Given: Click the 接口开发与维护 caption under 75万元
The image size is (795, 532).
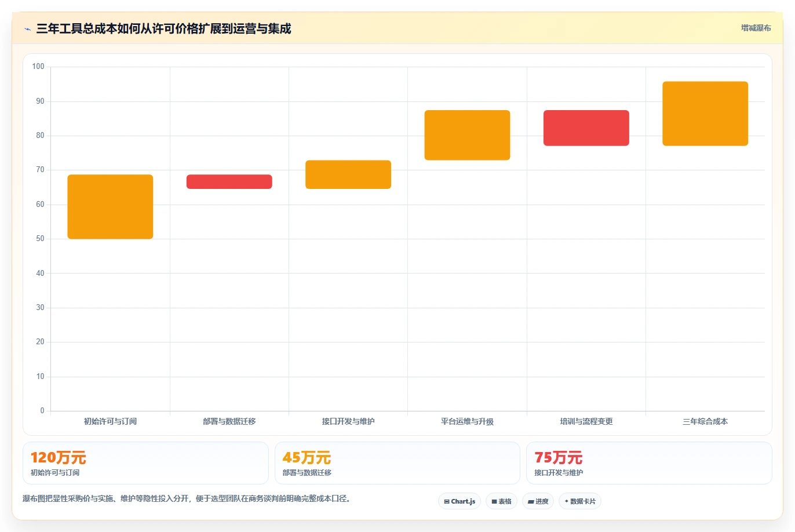Looking at the screenshot, I should coord(559,473).
